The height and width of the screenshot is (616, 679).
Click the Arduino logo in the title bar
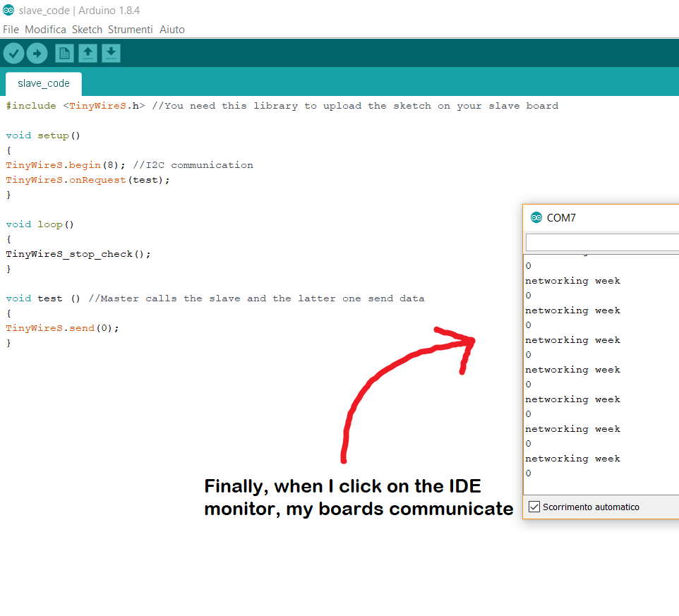pos(8,11)
